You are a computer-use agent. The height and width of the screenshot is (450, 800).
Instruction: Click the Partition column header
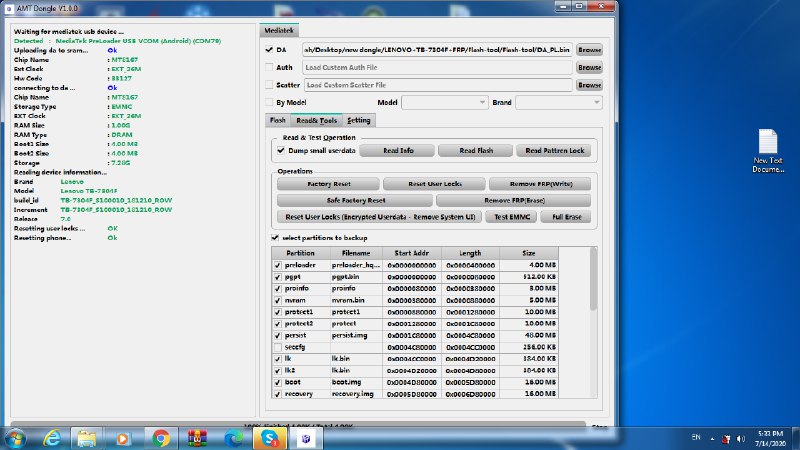coord(301,253)
